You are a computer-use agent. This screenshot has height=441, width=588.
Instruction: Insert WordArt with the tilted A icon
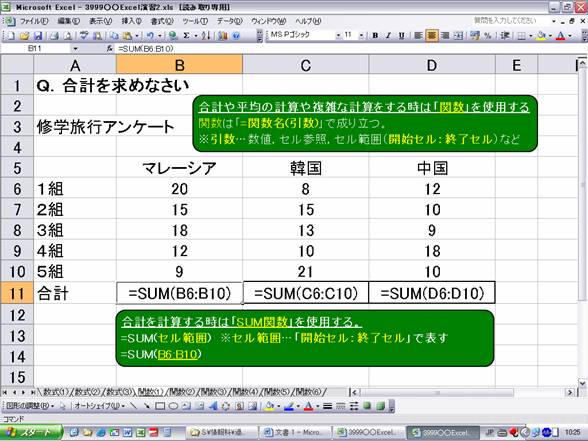[213, 406]
